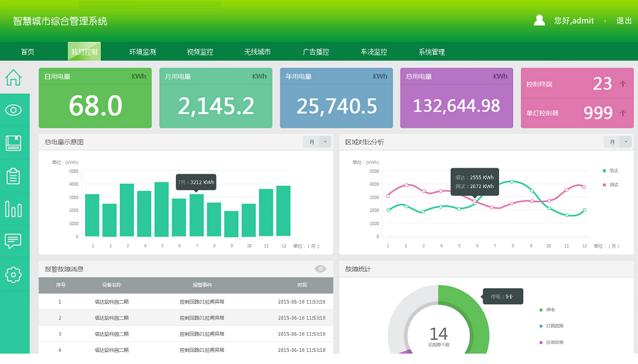Click the month 9 bar in chart

[231, 224]
